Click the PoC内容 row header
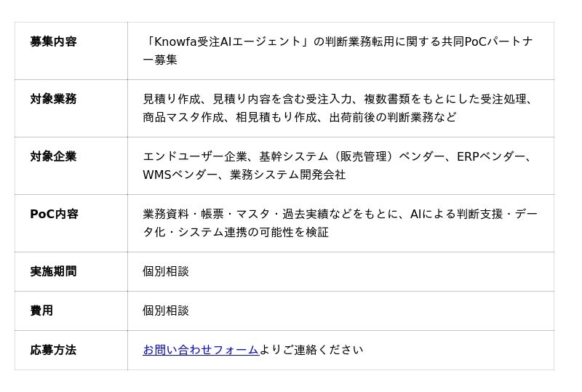Viewport: 582px width, 392px height. coord(54,214)
